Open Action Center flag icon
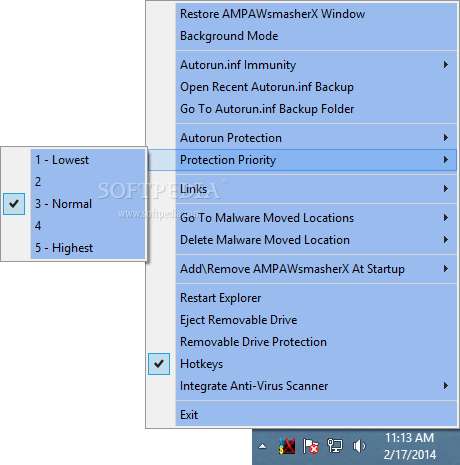The width and height of the screenshot is (460, 465). 310,446
